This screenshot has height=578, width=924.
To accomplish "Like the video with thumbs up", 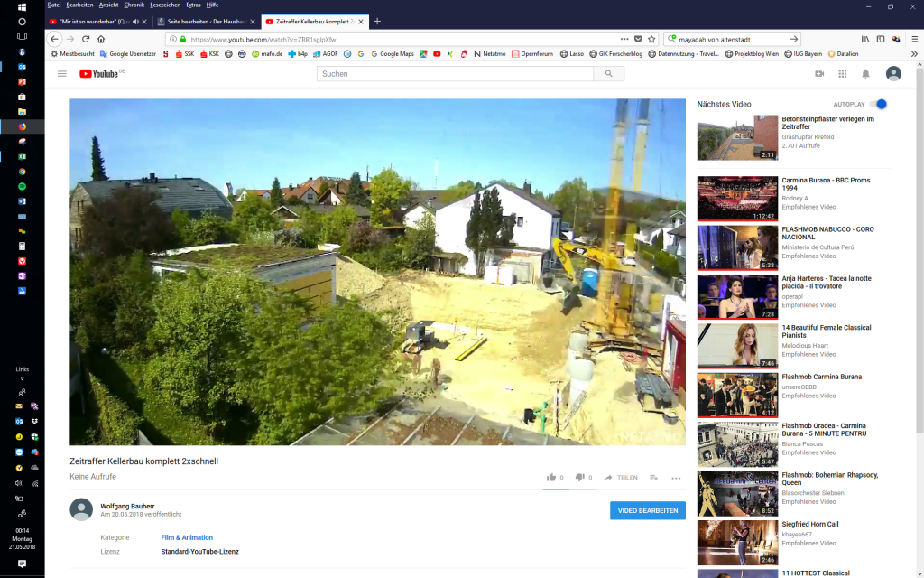I will 551,477.
